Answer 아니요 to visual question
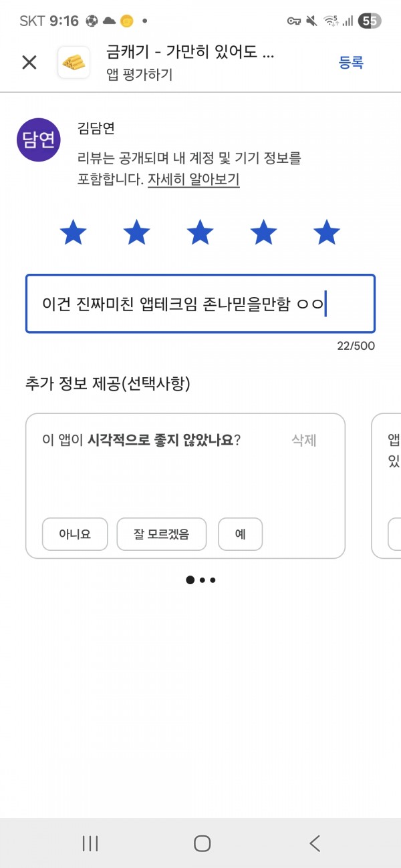The width and height of the screenshot is (401, 868). click(75, 534)
